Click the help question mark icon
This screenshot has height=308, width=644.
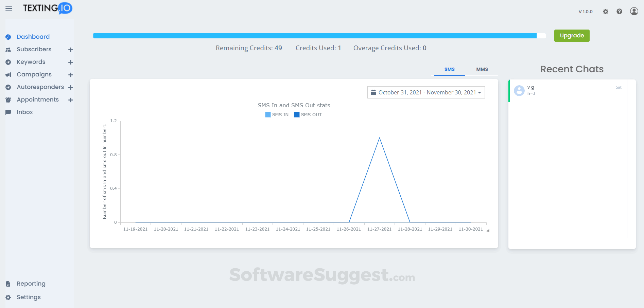pyautogui.click(x=620, y=12)
